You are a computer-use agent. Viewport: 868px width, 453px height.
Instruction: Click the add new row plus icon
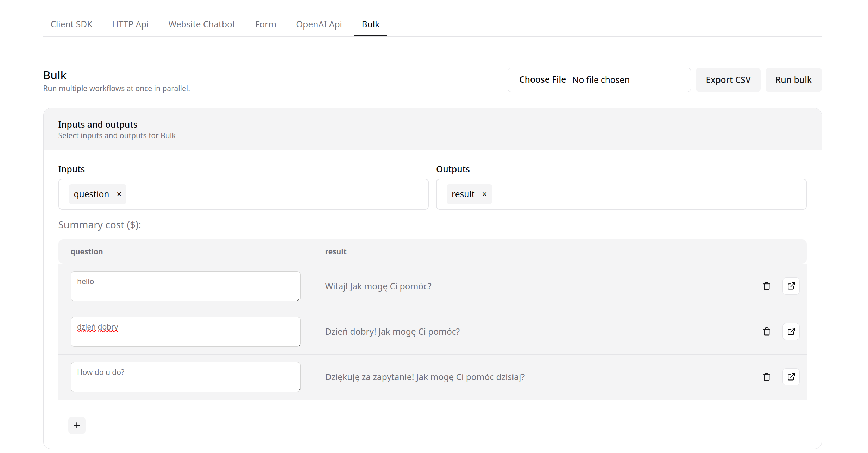click(x=76, y=425)
